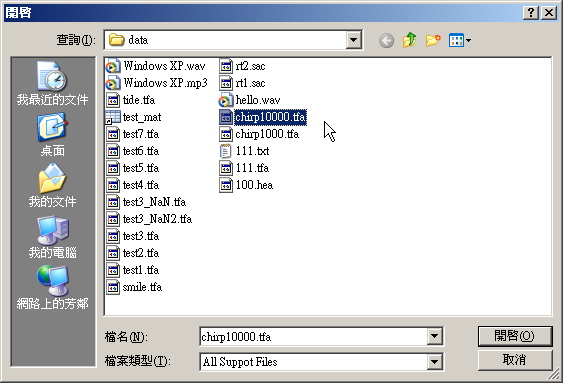Select the file name test5.tfa

(x=141, y=168)
